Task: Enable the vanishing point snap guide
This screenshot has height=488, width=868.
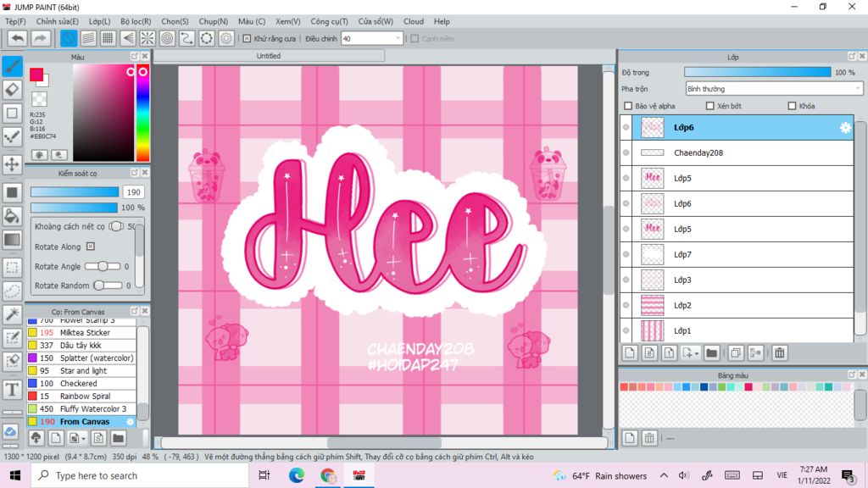Action: pos(128,38)
